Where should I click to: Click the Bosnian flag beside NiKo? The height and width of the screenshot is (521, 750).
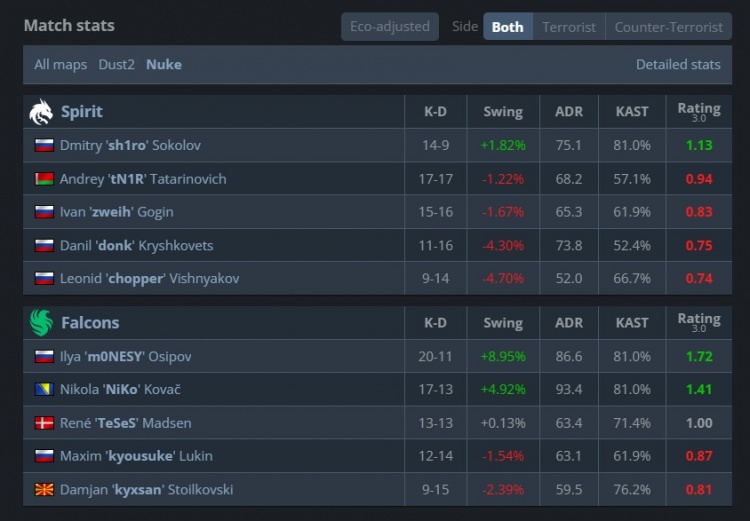click(x=43, y=389)
